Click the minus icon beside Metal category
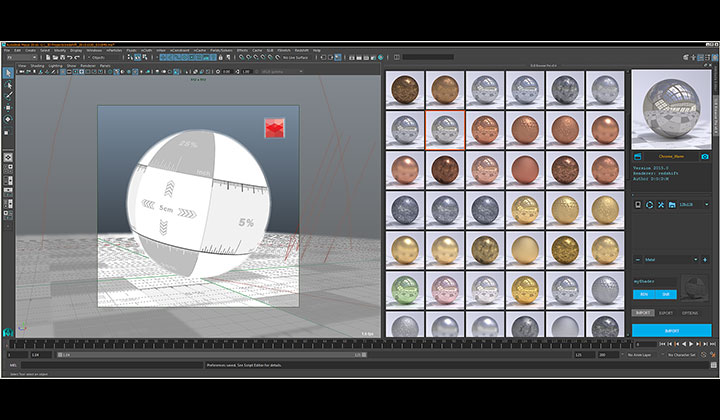Screen dimensions: 720x420 tap(638, 260)
